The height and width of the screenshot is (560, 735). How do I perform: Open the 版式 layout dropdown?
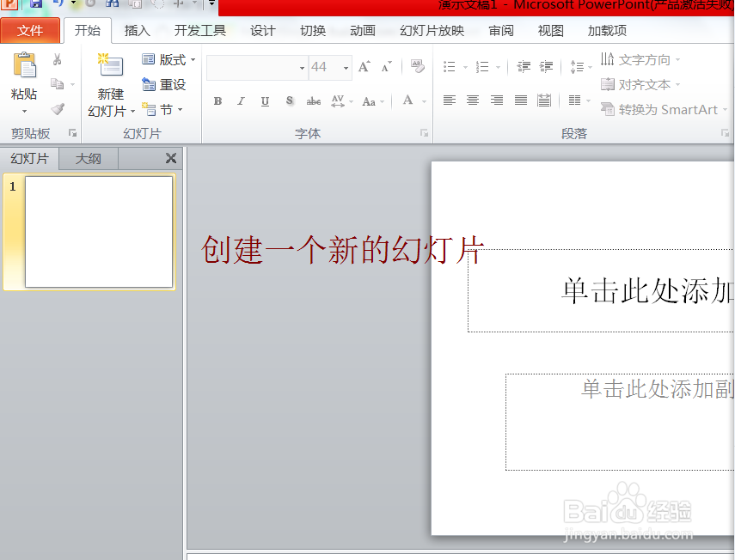pos(168,59)
